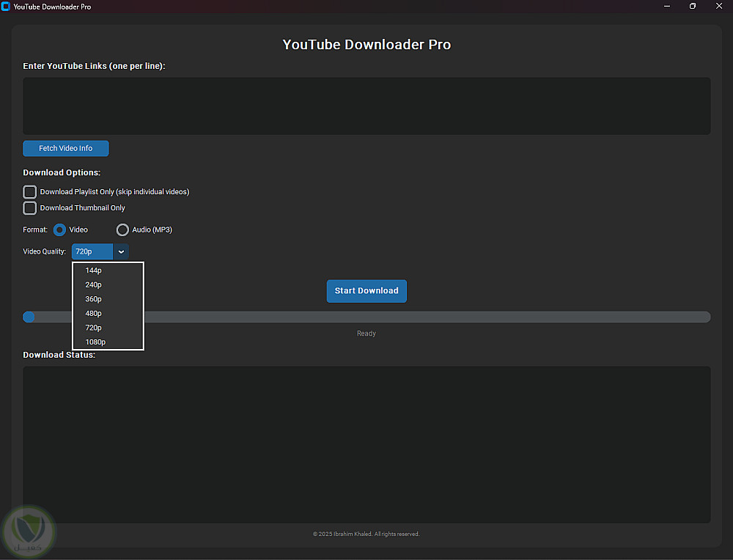Screen dimensions: 733x560
Task: Select 720p in the dropdown list
Action: [x=108, y=328]
